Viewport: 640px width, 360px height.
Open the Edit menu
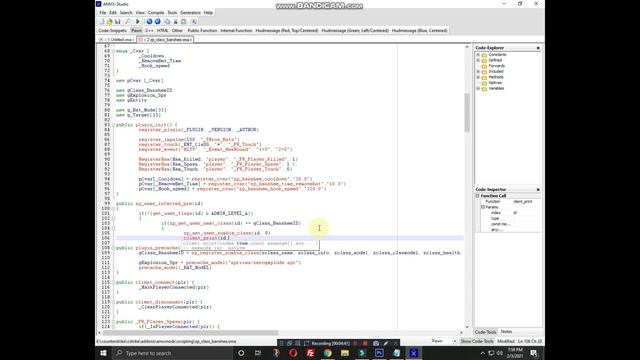tap(113, 13)
